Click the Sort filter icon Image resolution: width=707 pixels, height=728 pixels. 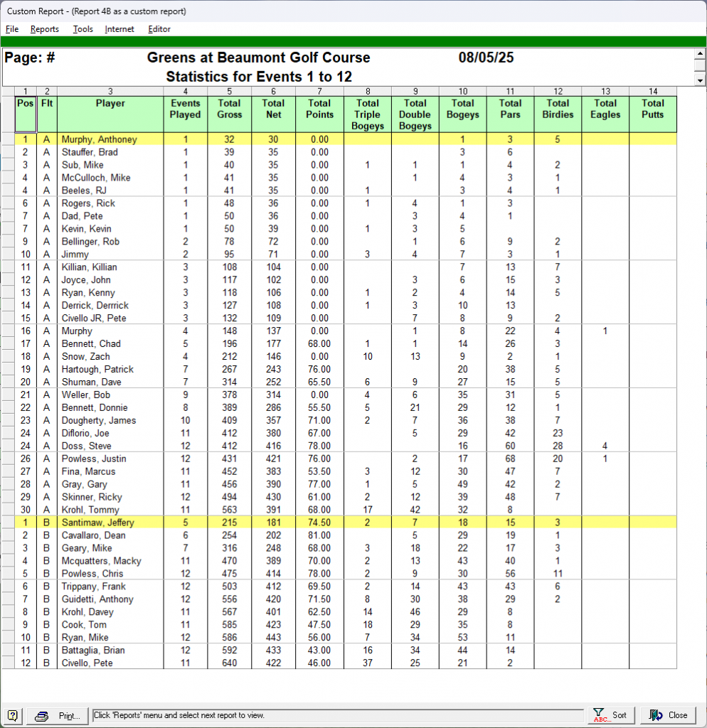[598, 715]
